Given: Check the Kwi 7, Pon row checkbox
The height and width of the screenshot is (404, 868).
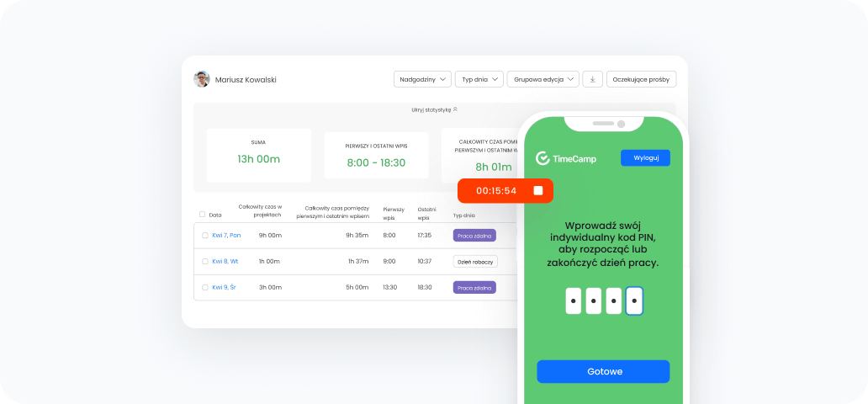Looking at the screenshot, I should coord(204,236).
